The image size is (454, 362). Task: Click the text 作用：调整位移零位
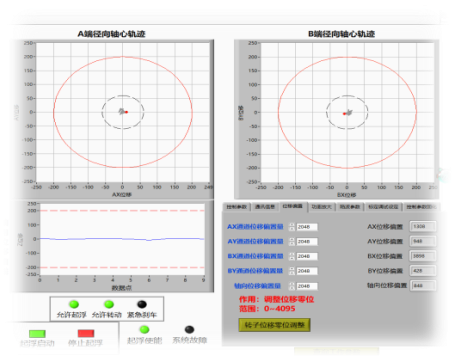pos(276,299)
